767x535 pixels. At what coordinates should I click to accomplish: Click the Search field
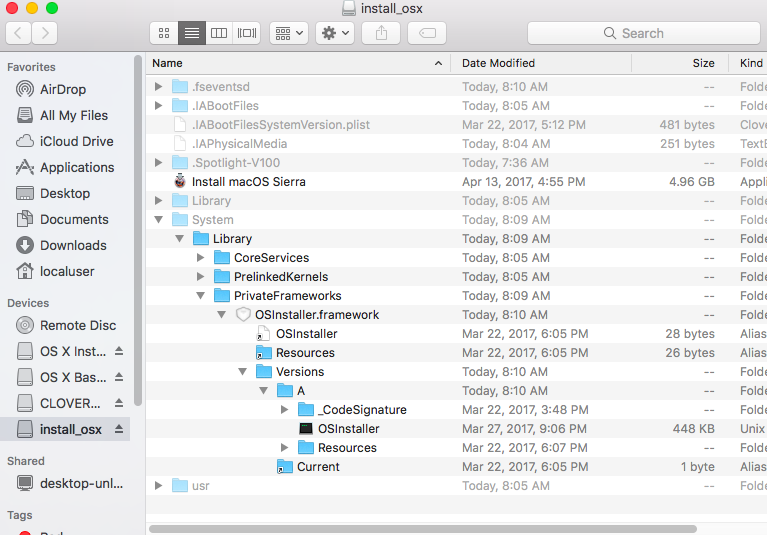pyautogui.click(x=642, y=33)
